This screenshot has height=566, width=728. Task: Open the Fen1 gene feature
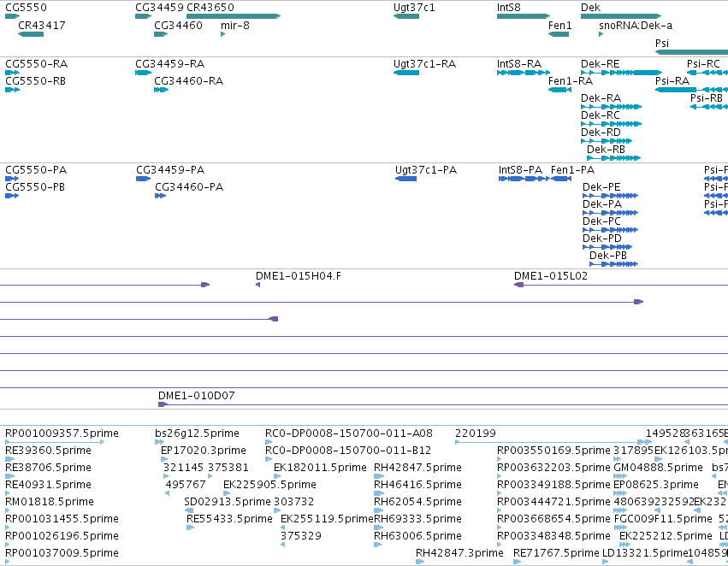pyautogui.click(x=559, y=34)
